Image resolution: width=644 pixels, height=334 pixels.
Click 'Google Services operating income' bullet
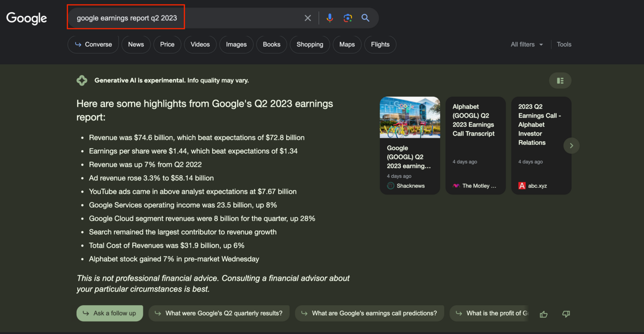click(x=182, y=205)
